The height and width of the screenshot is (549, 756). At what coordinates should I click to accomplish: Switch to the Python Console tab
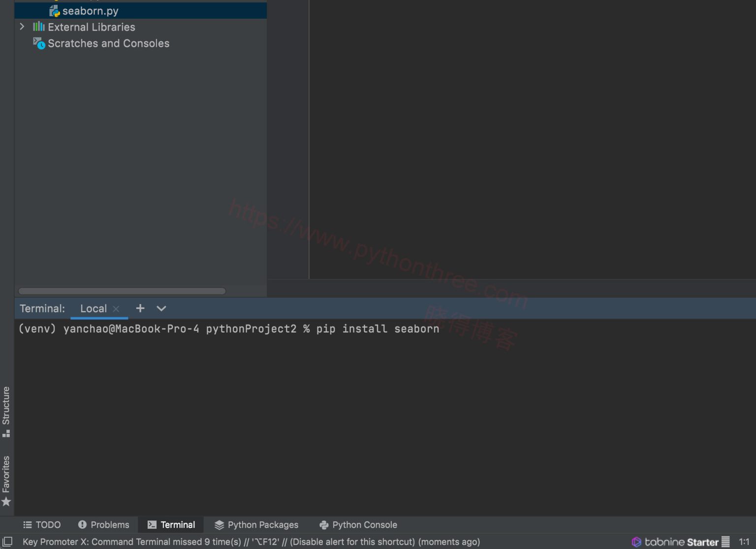(x=358, y=525)
